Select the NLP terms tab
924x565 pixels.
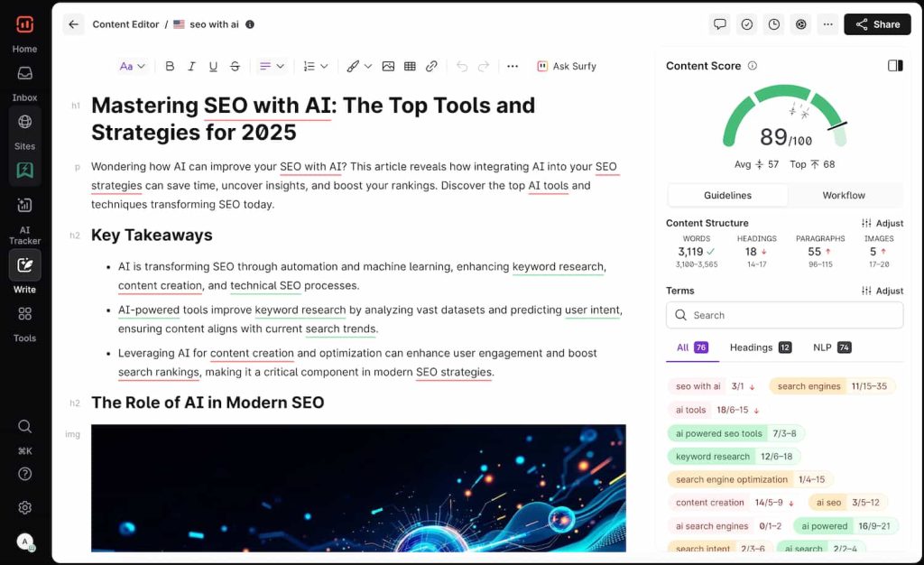tap(831, 347)
